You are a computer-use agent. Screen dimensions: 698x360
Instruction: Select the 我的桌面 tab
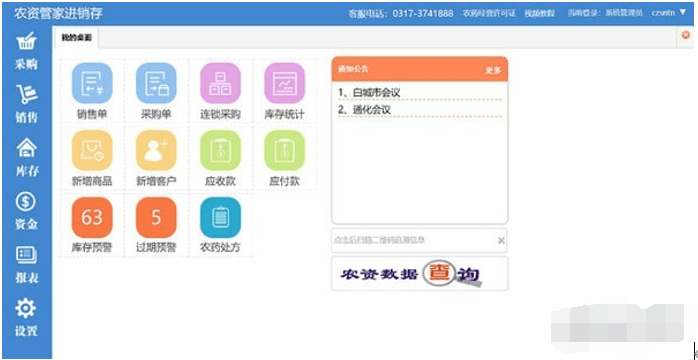pyautogui.click(x=77, y=38)
